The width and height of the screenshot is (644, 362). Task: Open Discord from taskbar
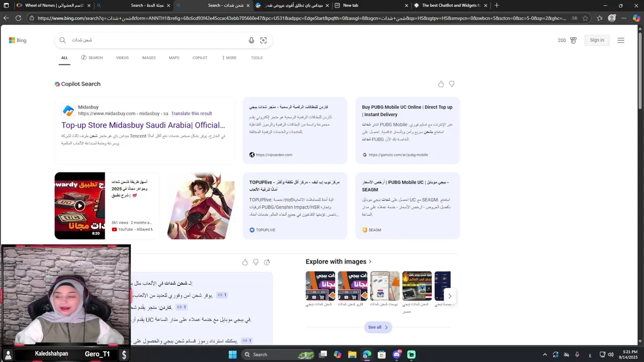[x=396, y=354]
